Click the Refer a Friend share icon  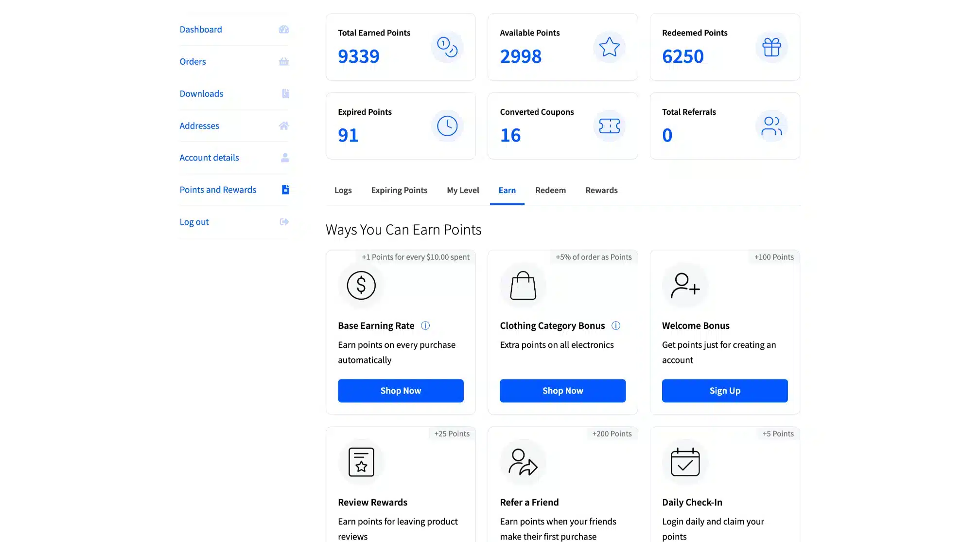point(523,462)
